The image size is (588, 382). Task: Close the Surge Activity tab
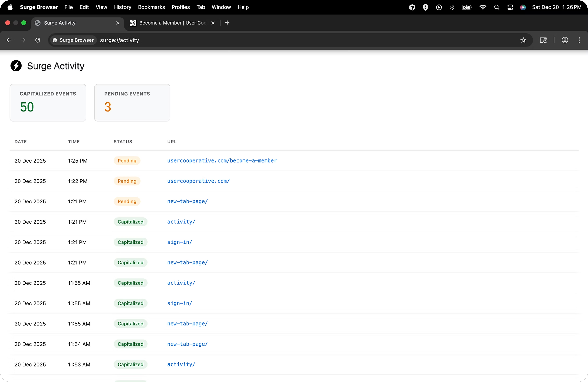point(118,23)
